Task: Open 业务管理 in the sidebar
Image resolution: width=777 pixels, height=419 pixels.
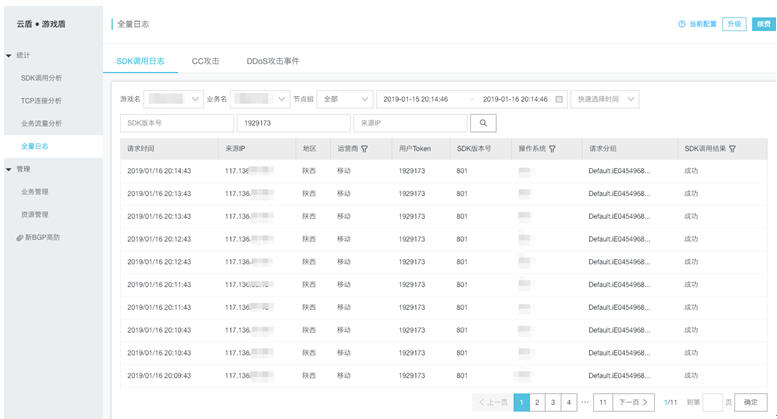Action: pyautogui.click(x=35, y=192)
